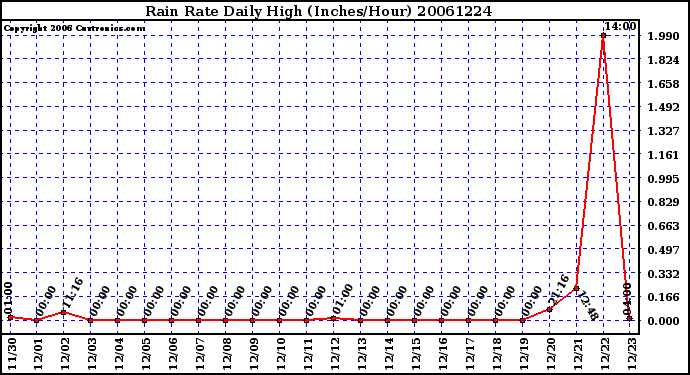This screenshot has height=375, width=690.
Task: Pick the 0.663 y-axis value
Action: tap(663, 226)
